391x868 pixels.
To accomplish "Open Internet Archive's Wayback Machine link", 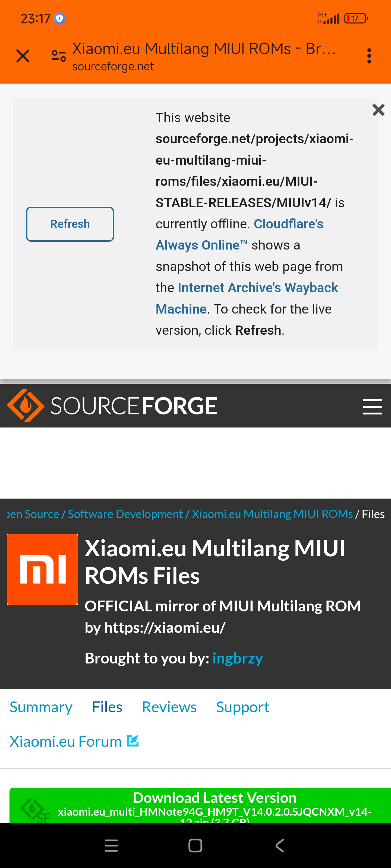I will pyautogui.click(x=246, y=298).
